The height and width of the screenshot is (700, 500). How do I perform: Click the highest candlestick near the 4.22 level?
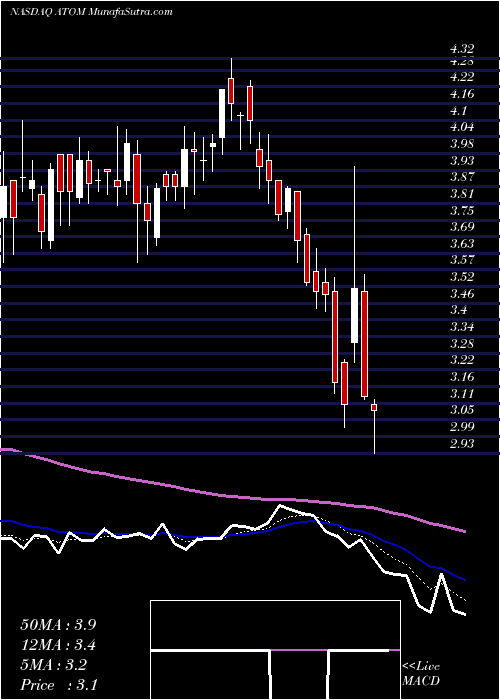tap(231, 91)
